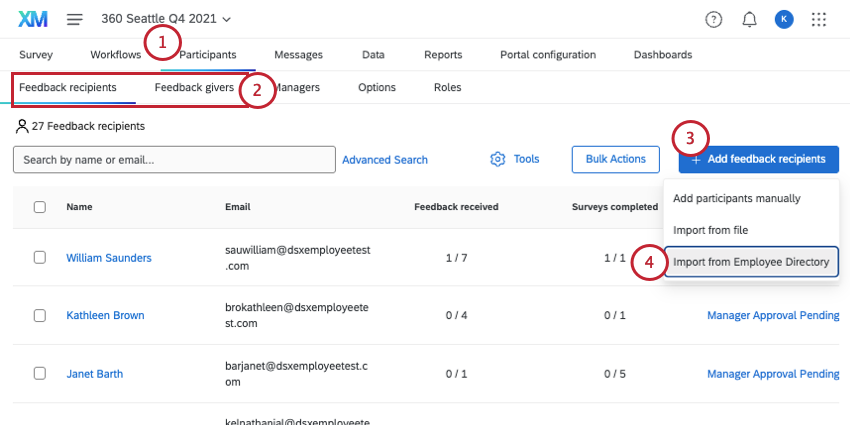
Task: Open the hamburger navigation menu
Action: coord(75,20)
